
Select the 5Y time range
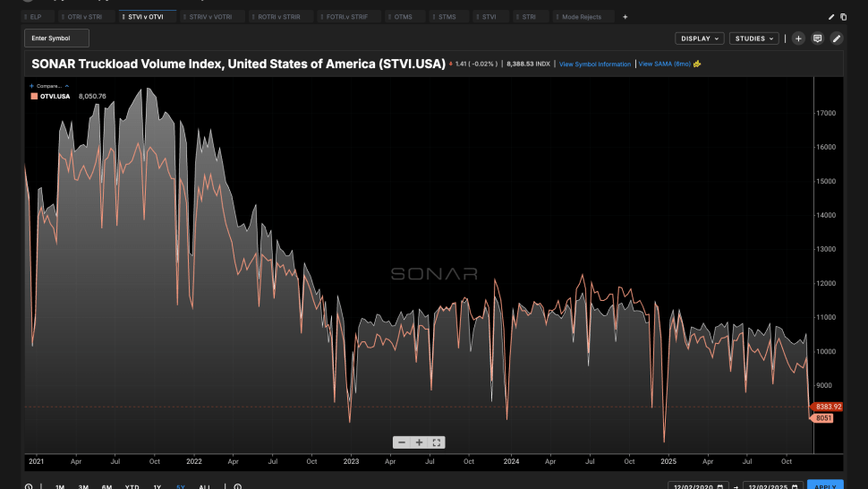(181, 487)
